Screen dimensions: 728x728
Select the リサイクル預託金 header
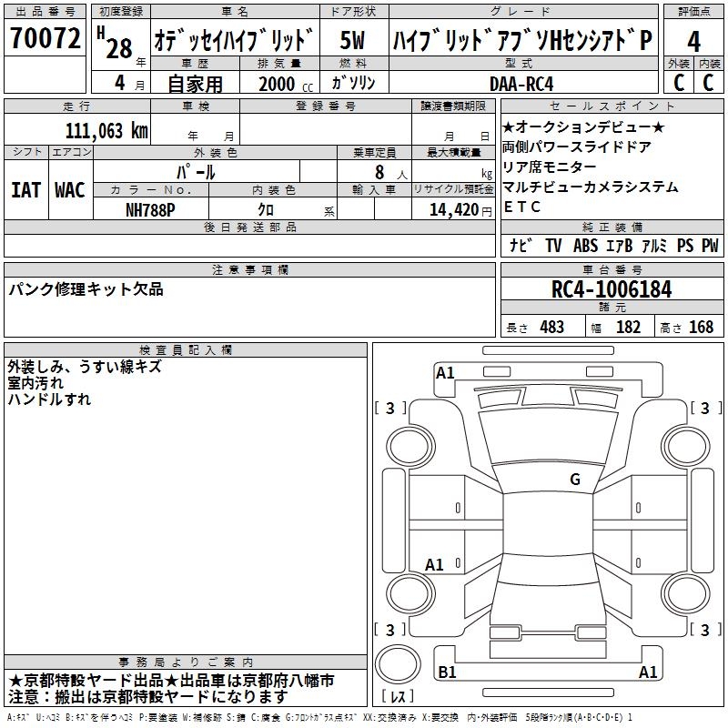tap(453, 189)
